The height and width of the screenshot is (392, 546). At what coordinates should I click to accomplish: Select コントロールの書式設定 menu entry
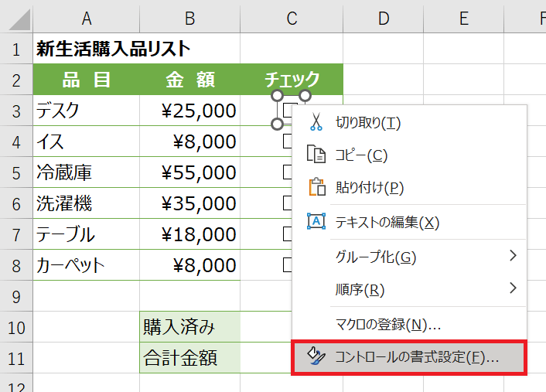point(416,357)
